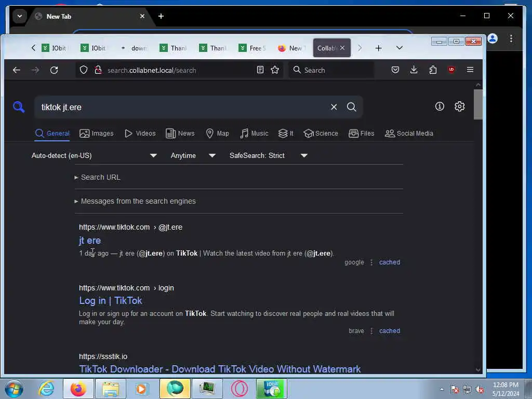Switch to Videos search category

click(x=140, y=134)
